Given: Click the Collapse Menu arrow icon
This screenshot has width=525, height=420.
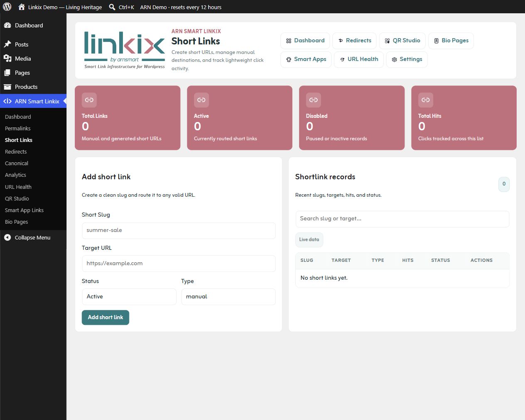Looking at the screenshot, I should pyautogui.click(x=7, y=237).
